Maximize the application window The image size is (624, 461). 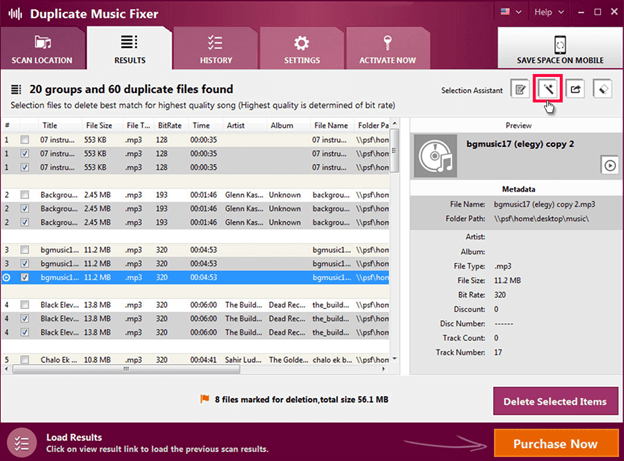coord(597,12)
